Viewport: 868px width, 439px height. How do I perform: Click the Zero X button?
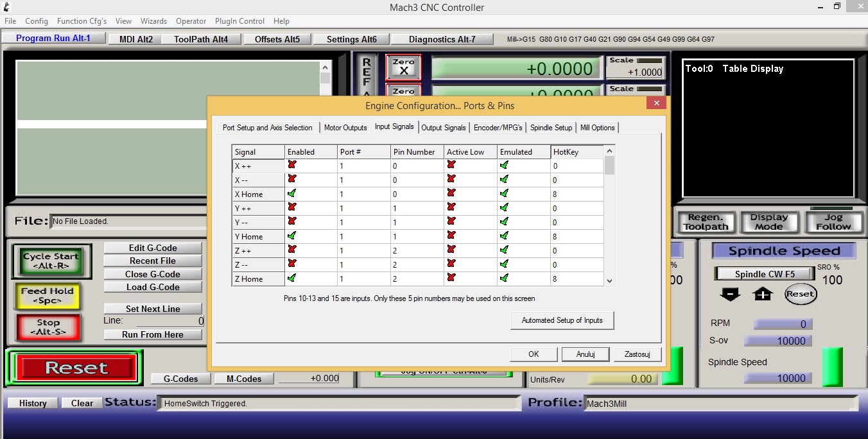[403, 67]
